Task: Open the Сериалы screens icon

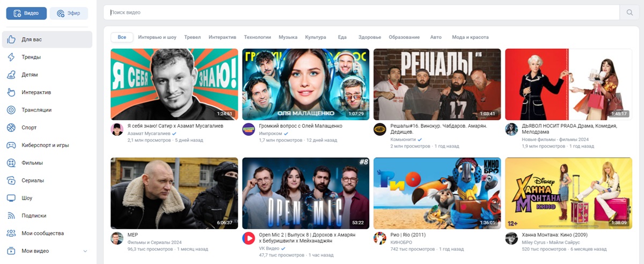Action: pos(11,180)
